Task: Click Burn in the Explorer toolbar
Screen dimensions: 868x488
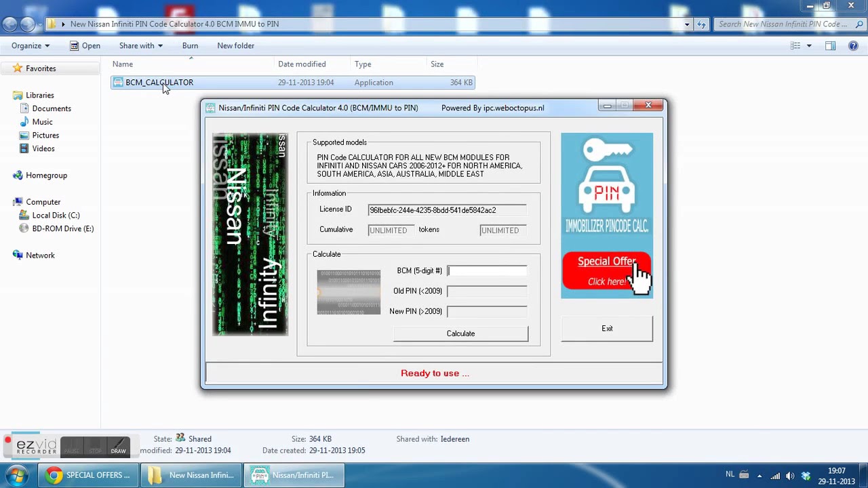Action: point(190,45)
